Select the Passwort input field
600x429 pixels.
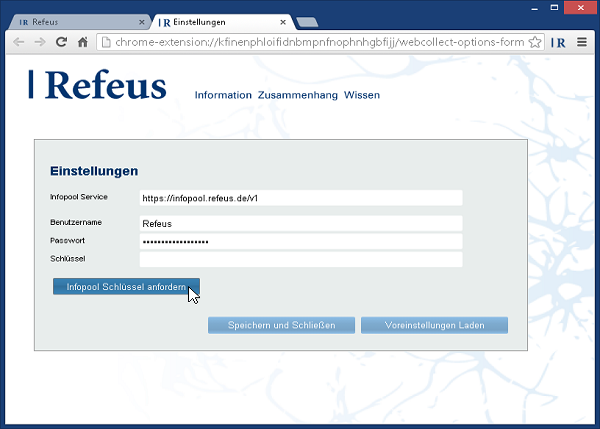pos(300,242)
